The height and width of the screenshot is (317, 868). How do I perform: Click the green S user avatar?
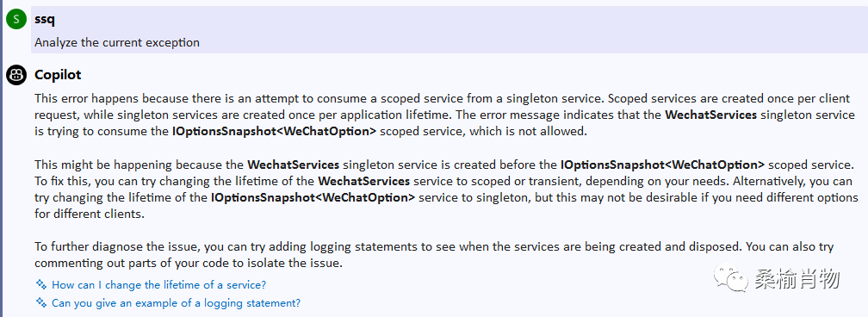click(x=16, y=20)
